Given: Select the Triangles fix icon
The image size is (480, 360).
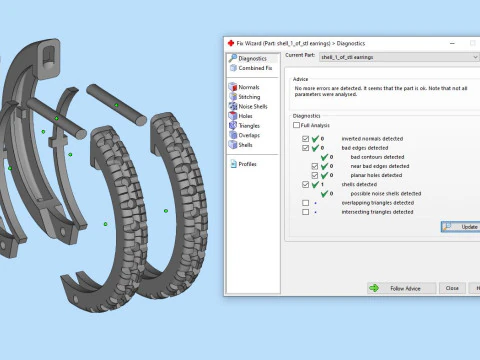Looking at the screenshot, I should point(233,126).
